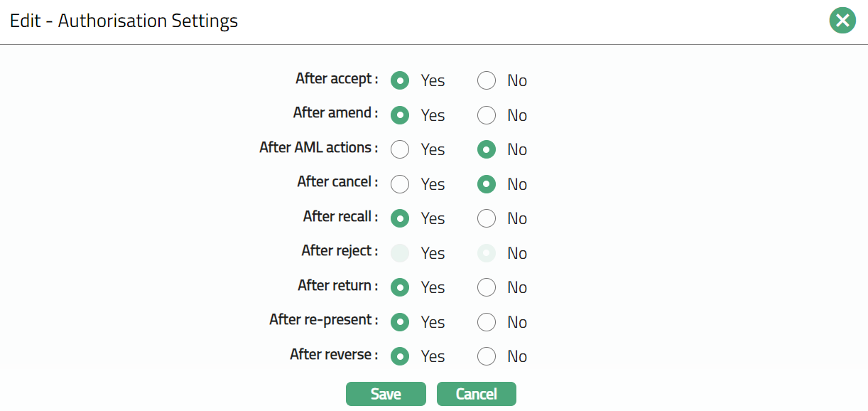Choose Yes for After re-present
The height and width of the screenshot is (411, 868).
[x=401, y=322]
